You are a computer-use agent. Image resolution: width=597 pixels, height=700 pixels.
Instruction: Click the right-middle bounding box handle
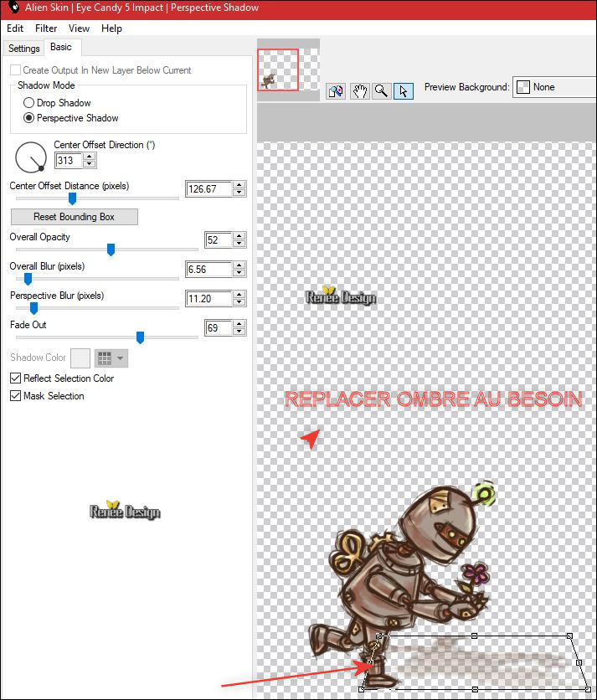[579, 662]
